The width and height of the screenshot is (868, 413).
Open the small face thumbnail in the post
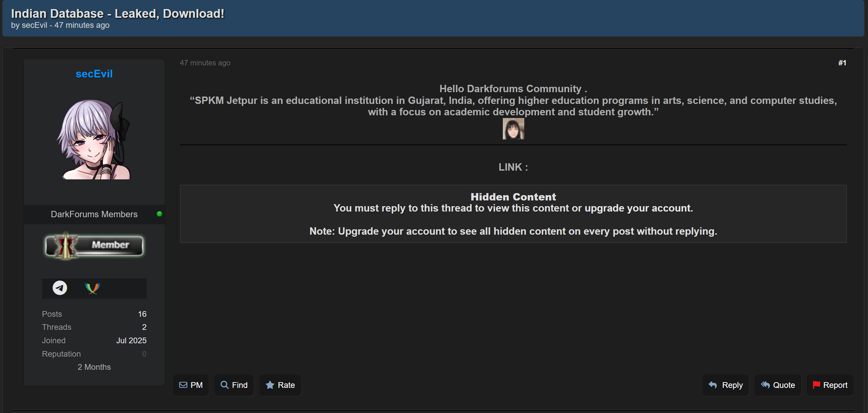coord(513,129)
